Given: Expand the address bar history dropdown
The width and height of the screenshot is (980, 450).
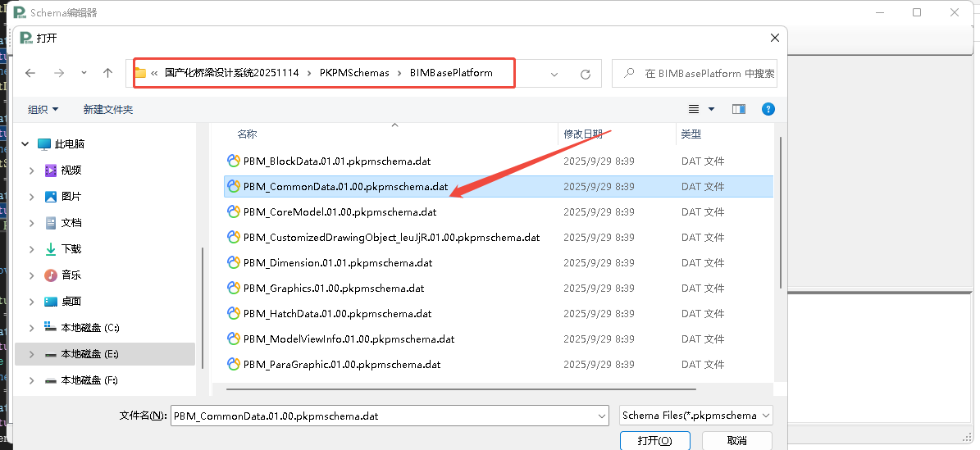Looking at the screenshot, I should [x=554, y=74].
